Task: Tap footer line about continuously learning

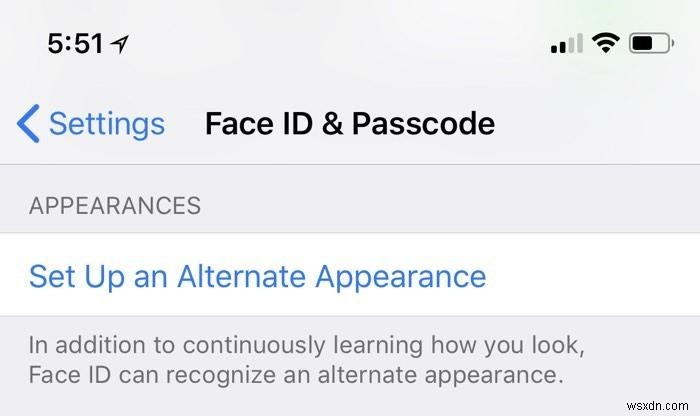Action: point(307,346)
